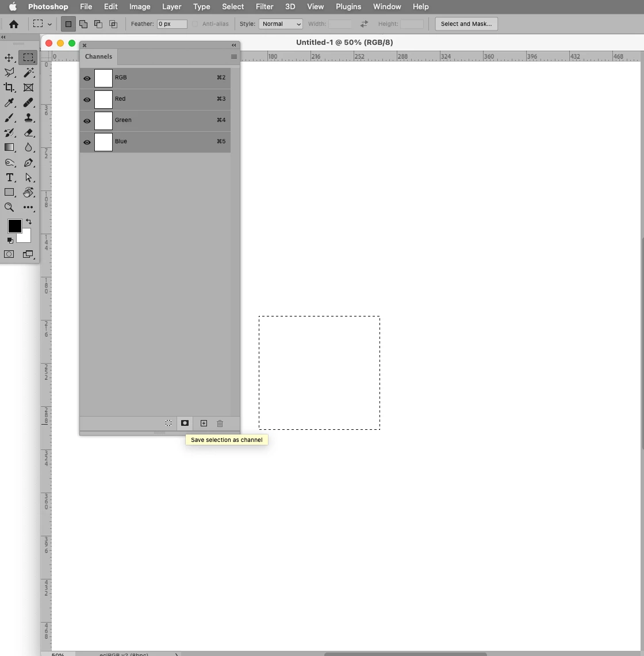Hide the Green channel visibility eye
Screen dimensions: 644x656
coord(87,121)
